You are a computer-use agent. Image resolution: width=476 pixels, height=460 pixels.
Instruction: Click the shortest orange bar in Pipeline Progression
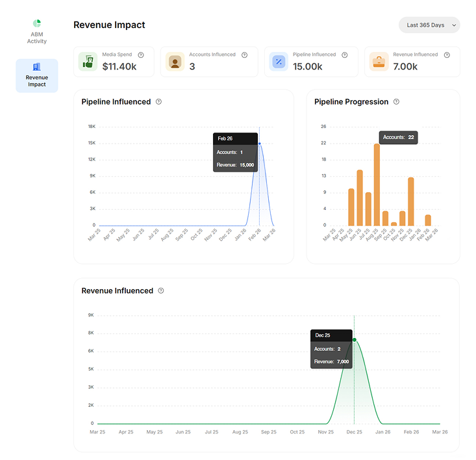394,224
